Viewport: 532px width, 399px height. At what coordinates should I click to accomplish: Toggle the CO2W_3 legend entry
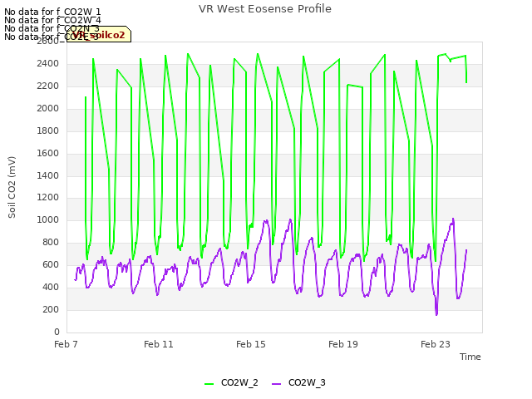pyautogui.click(x=298, y=382)
